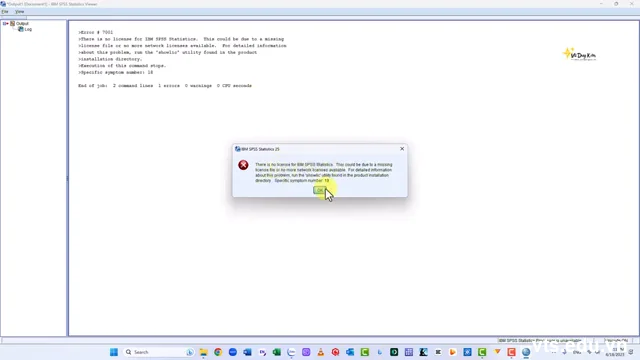Click the '>Error # 7001' log line

click(96, 32)
